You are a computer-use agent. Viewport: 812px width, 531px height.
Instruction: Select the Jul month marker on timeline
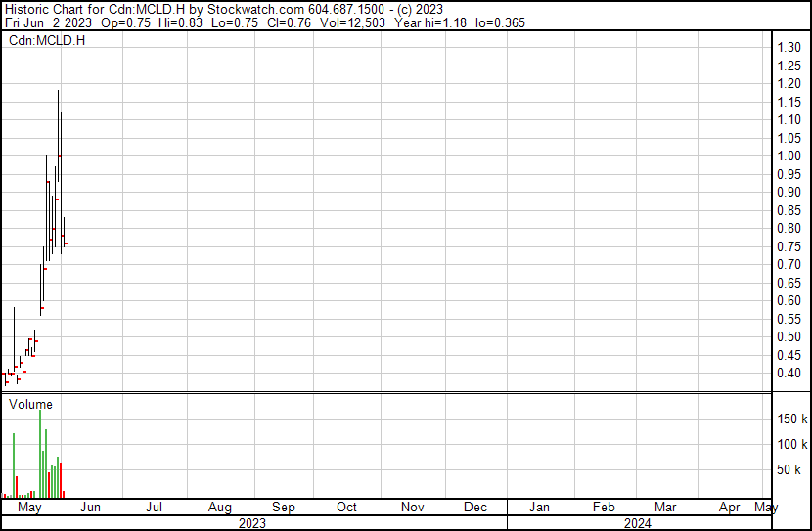pos(154,508)
